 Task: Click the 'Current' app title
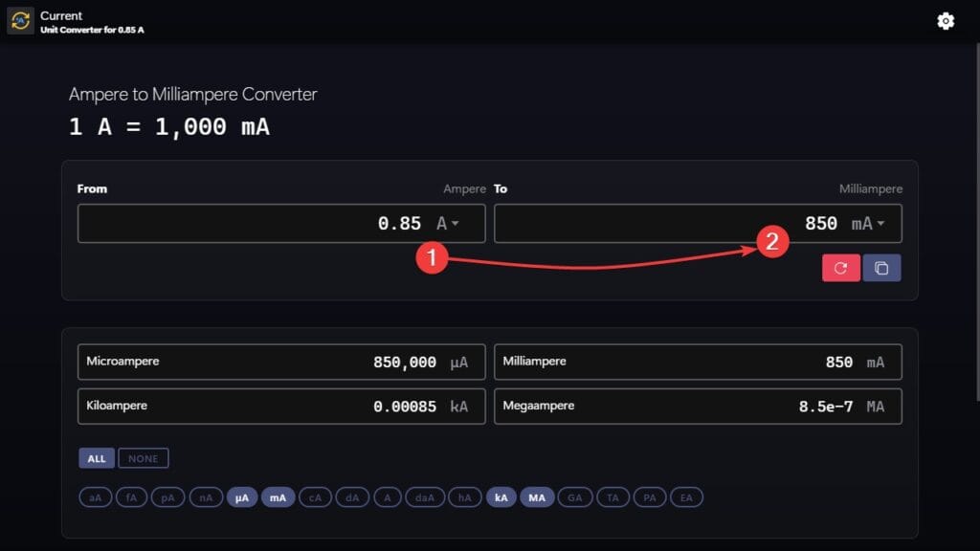tap(61, 15)
